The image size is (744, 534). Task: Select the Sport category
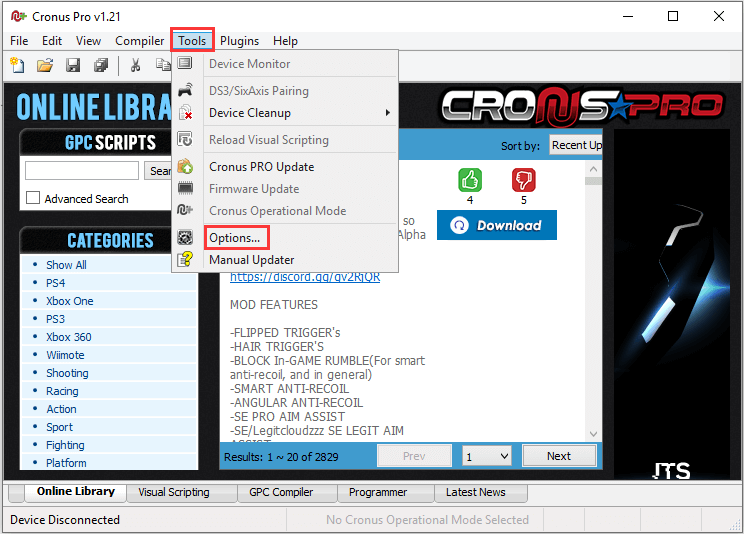point(59,427)
